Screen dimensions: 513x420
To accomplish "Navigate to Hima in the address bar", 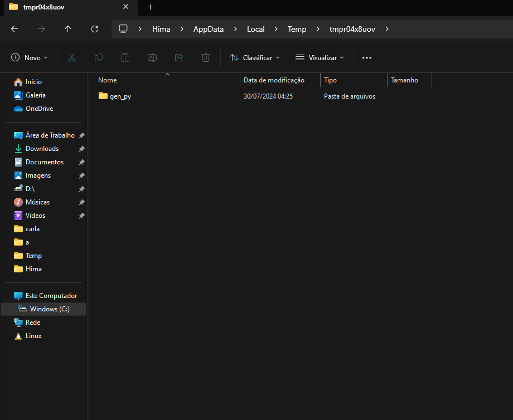I will [x=161, y=29].
